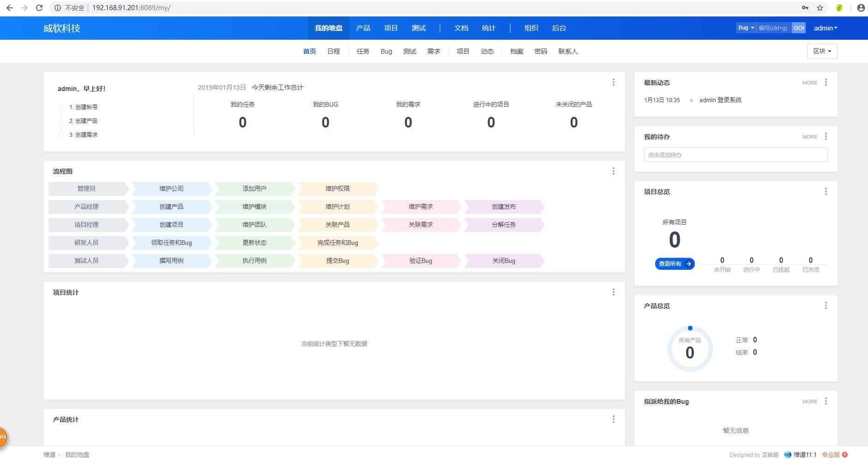The image size is (868, 462).
Task: Open the 项目统计 block's three-dot menu
Action: coord(613,292)
